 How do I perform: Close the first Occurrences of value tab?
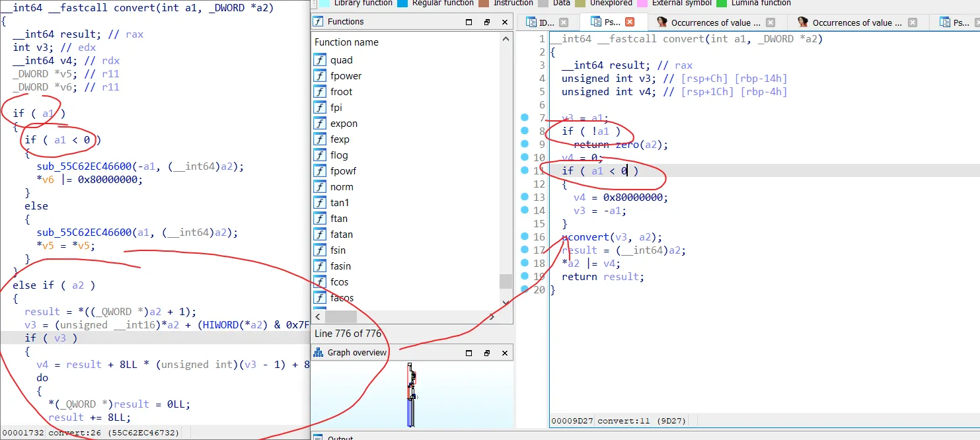click(x=771, y=22)
